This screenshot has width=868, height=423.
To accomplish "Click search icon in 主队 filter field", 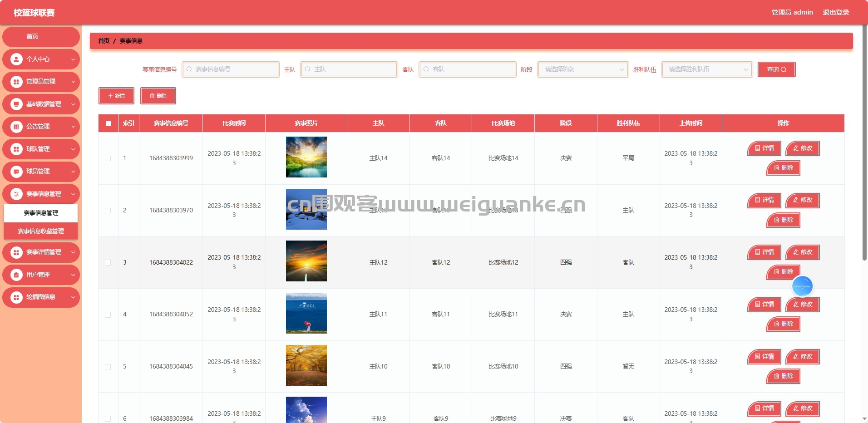I will coord(308,69).
